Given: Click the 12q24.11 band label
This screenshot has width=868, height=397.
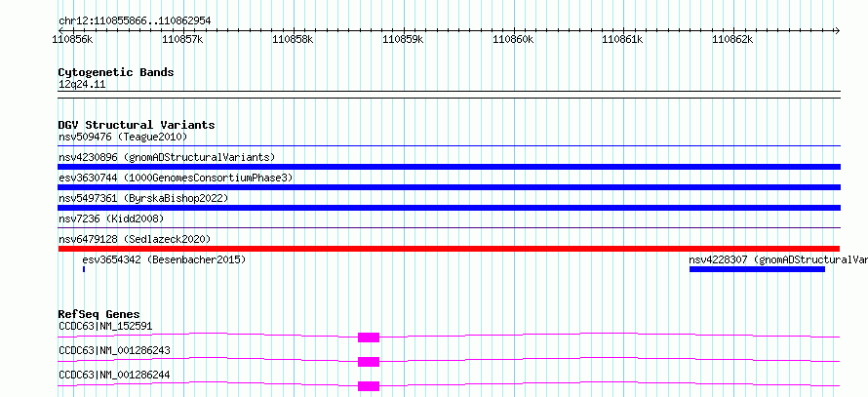Looking at the screenshot, I should tap(82, 85).
